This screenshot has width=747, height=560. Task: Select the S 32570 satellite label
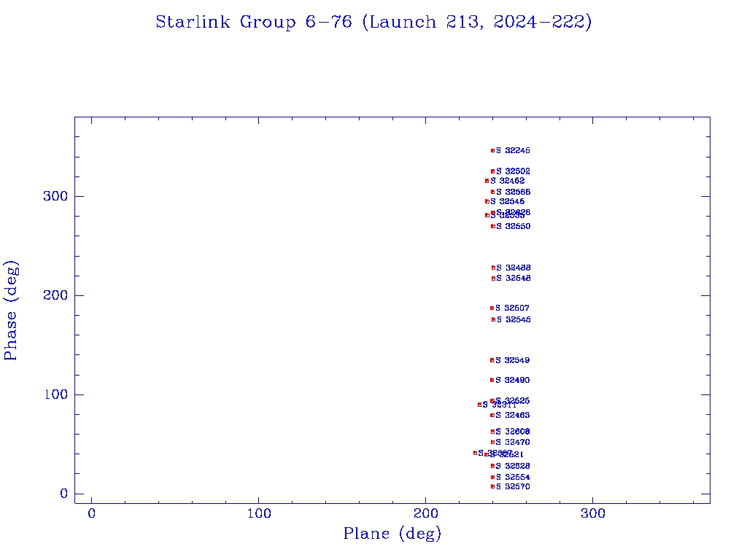(x=513, y=486)
